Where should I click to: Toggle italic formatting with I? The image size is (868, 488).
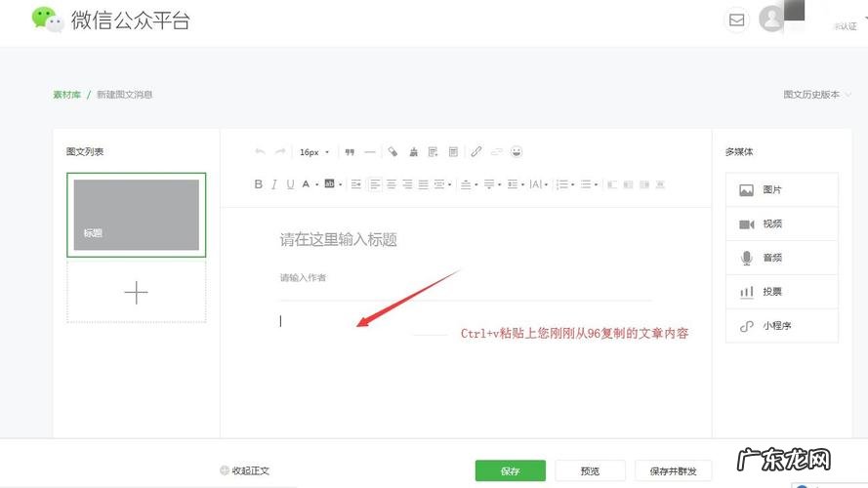[274, 184]
